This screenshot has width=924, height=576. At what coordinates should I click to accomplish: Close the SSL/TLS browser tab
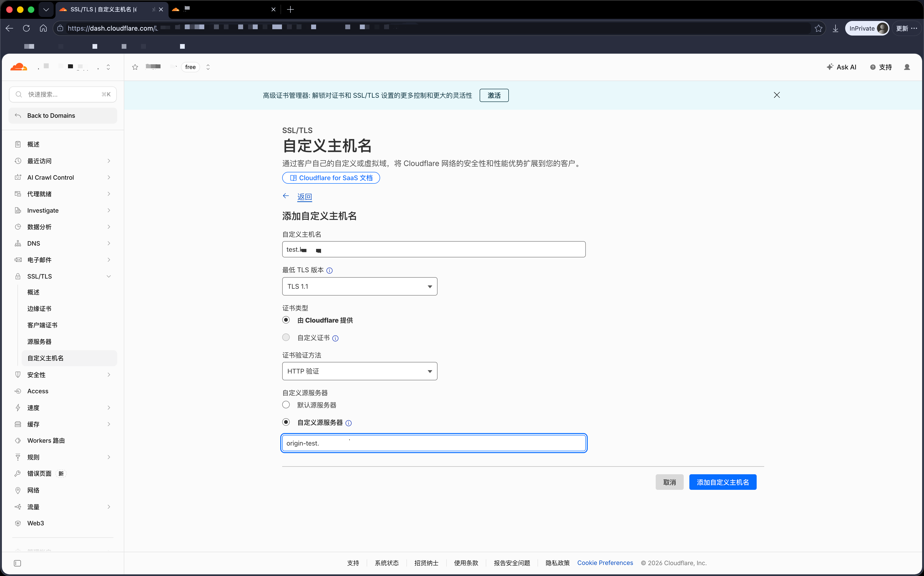click(x=161, y=9)
